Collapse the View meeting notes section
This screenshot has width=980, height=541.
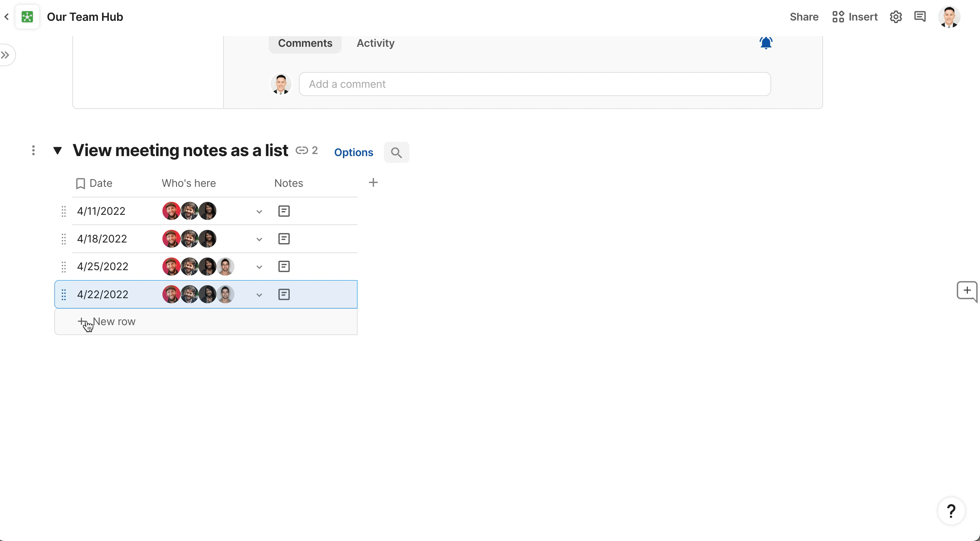point(57,150)
